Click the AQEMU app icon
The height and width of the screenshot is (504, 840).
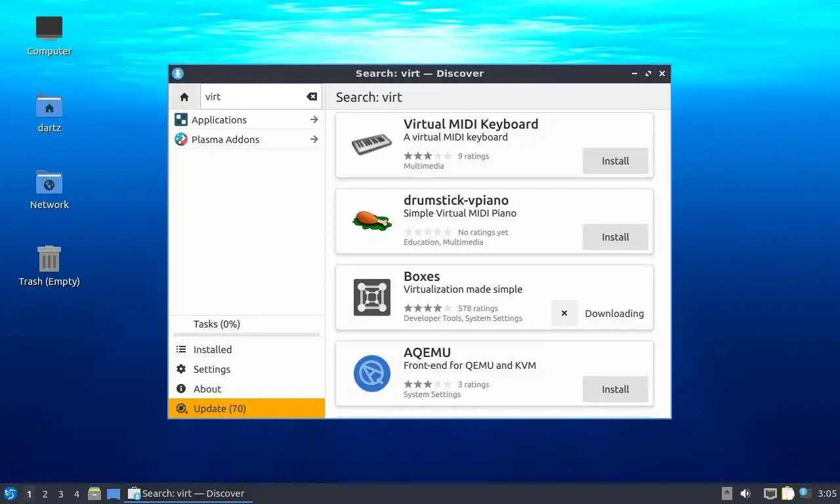coord(371,373)
